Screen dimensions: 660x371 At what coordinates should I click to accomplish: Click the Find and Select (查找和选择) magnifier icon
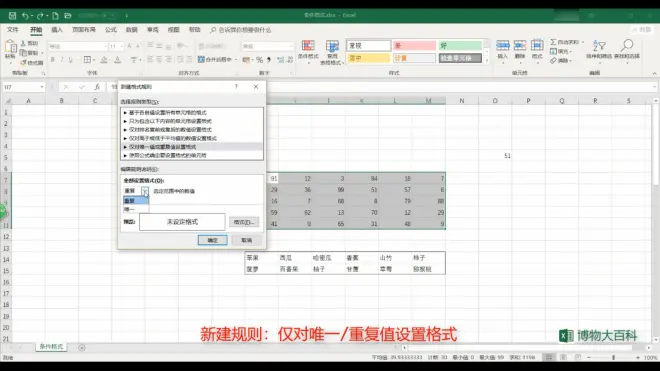point(627,45)
